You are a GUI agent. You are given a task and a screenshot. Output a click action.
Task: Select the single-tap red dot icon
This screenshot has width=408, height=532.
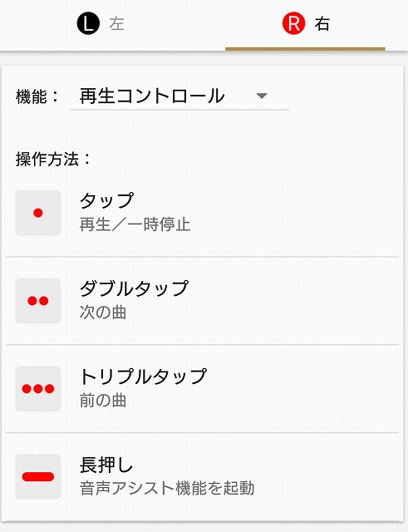click(x=38, y=213)
